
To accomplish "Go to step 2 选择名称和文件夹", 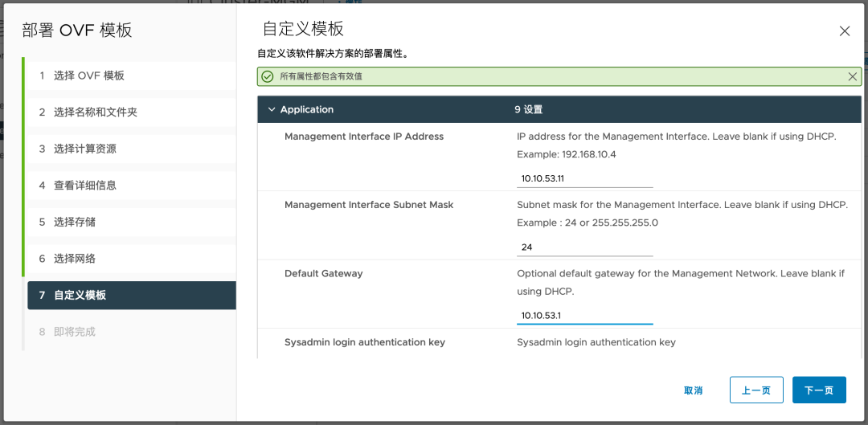I will tap(95, 112).
